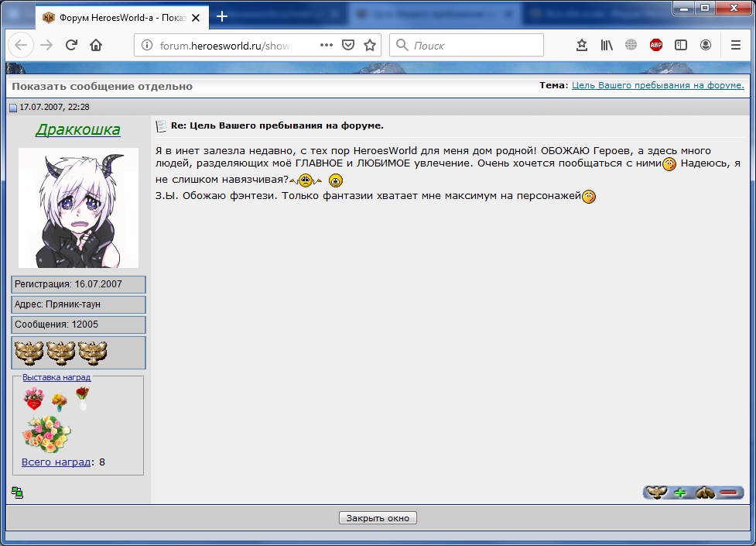Screen dimensions: 756x546
Task: Open the Firefox hamburger menu
Action: click(x=736, y=45)
